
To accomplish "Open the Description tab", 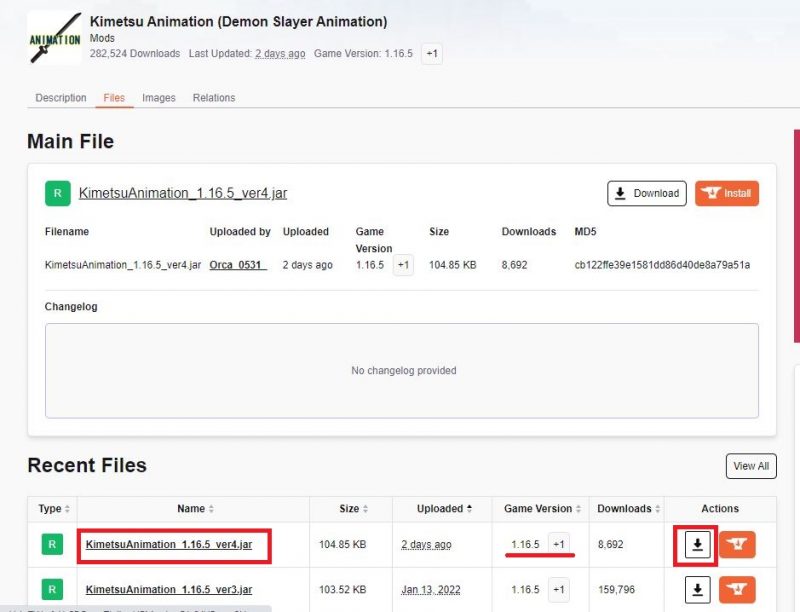I will [x=61, y=98].
